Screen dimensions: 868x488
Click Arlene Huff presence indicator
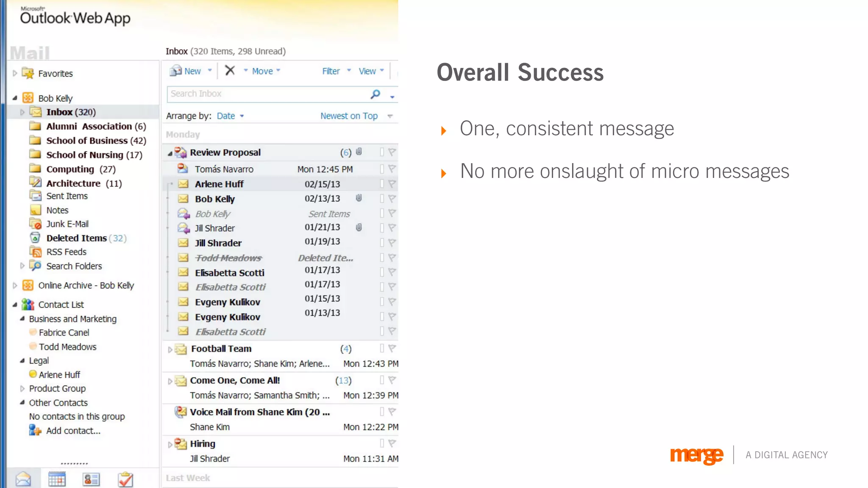33,374
